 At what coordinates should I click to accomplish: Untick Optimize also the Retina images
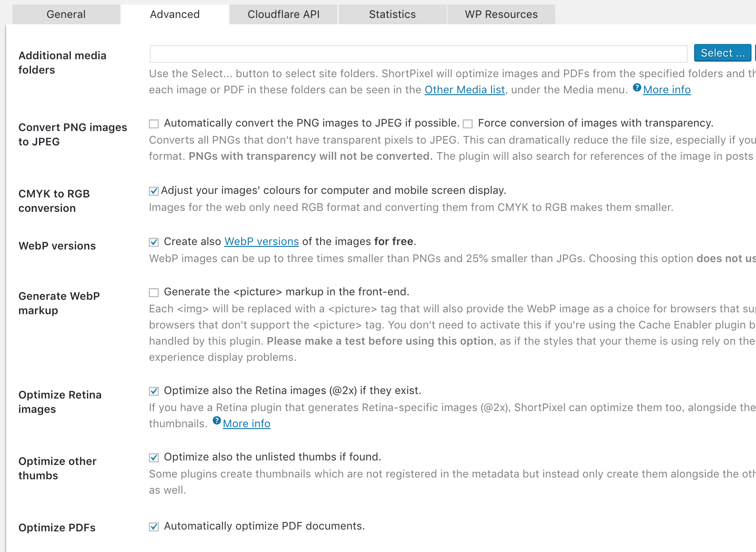tap(154, 391)
